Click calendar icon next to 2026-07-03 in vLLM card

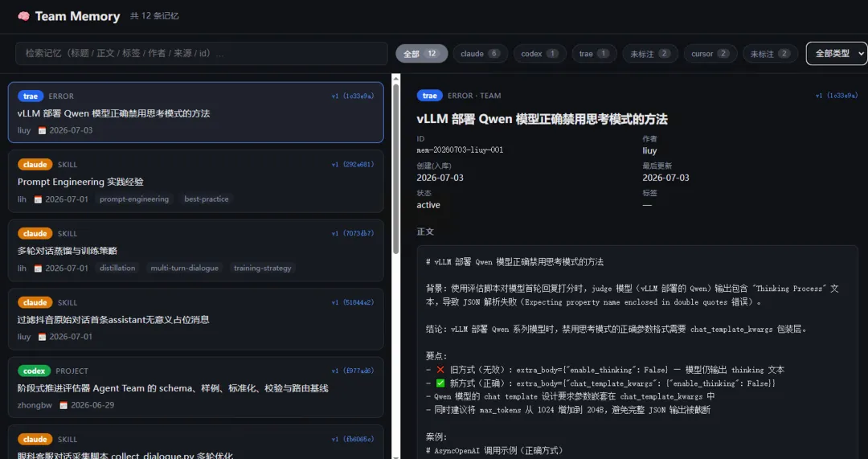42,131
